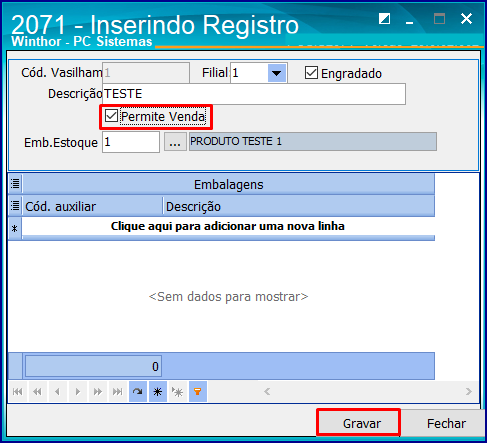Toggle the Permite Venda checkbox
The width and height of the screenshot is (487, 443).
click(x=111, y=116)
